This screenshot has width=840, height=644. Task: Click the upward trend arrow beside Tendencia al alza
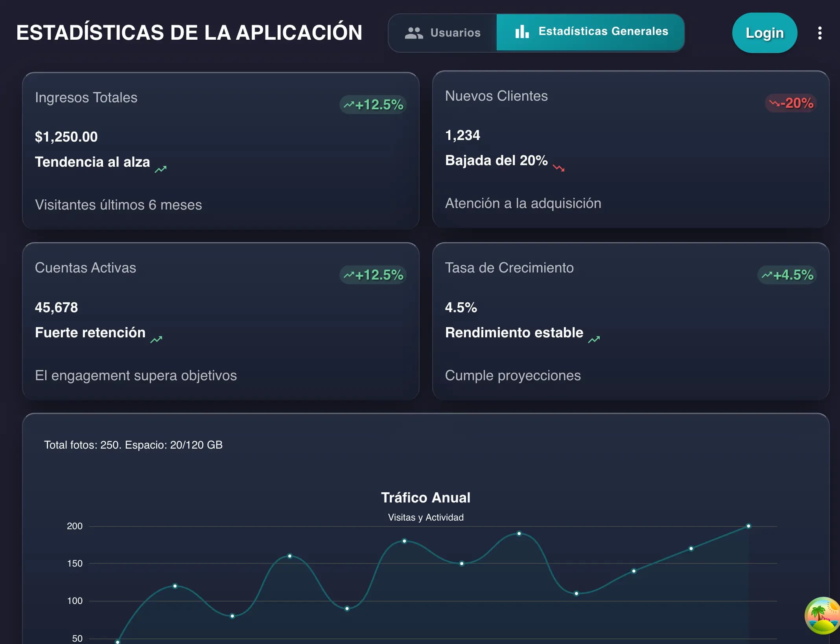[160, 169]
